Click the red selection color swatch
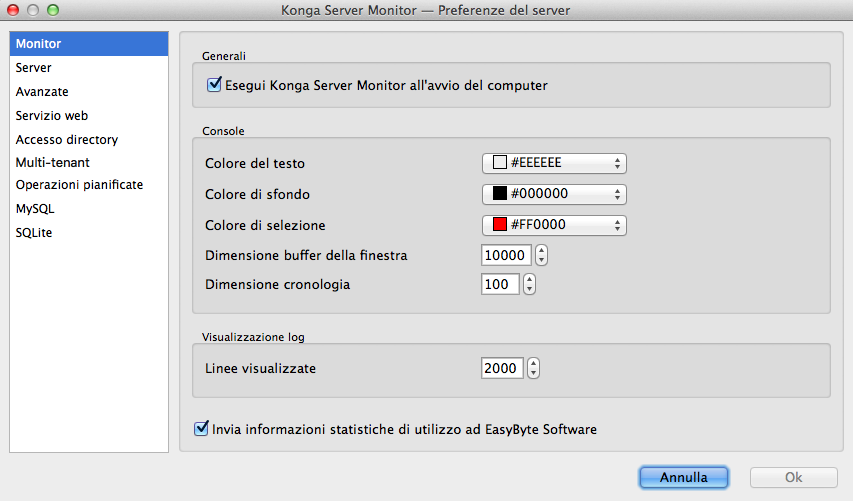The width and height of the screenshot is (853, 501). (500, 224)
